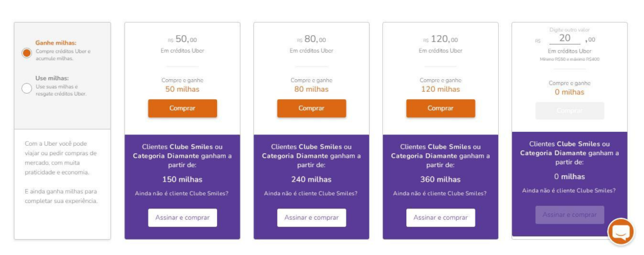The image size is (644, 255).
Task: Click the 50 milhas orange text
Action: click(x=182, y=89)
